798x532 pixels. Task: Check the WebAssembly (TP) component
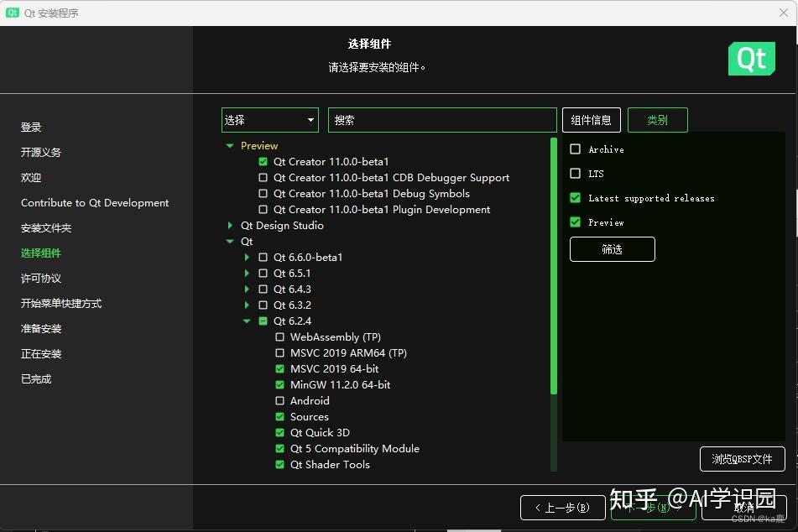pos(279,336)
